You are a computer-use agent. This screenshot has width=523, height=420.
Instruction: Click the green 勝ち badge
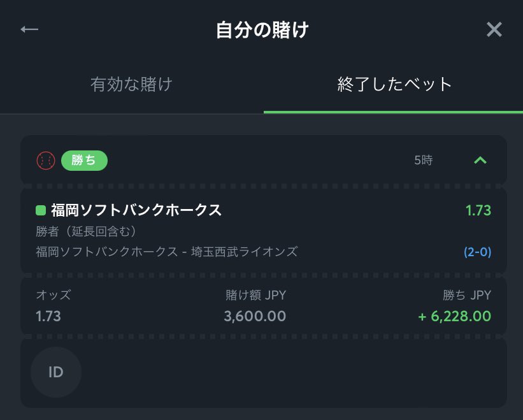click(x=84, y=161)
